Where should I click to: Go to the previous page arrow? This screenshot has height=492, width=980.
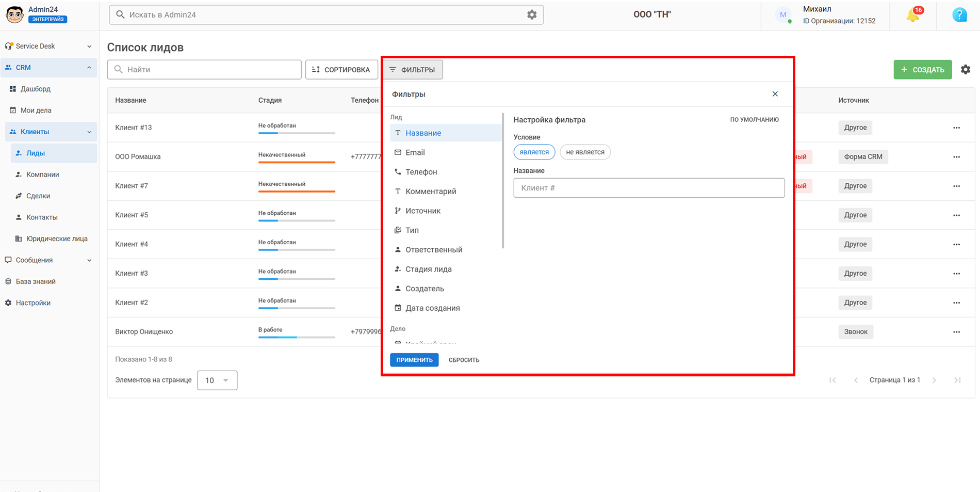pyautogui.click(x=856, y=380)
